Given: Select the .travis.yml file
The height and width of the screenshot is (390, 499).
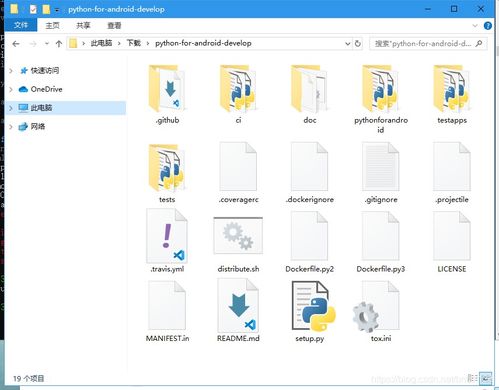Looking at the screenshot, I should (x=167, y=241).
